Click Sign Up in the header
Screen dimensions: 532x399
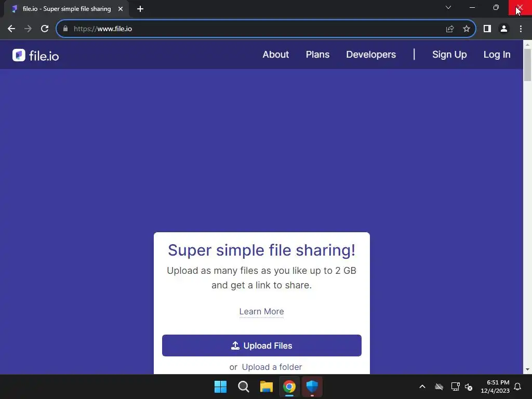[449, 55]
